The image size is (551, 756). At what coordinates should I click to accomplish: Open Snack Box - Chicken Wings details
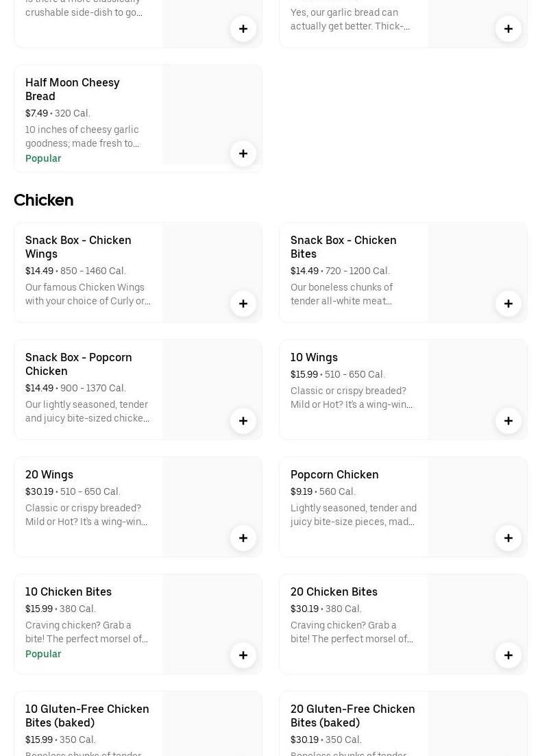pos(78,247)
